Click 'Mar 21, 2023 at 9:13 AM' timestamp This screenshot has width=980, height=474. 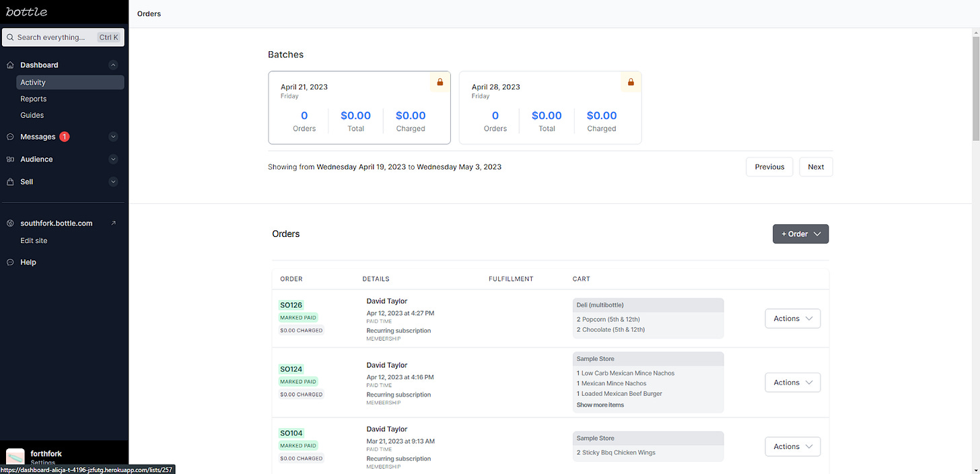[400, 441]
